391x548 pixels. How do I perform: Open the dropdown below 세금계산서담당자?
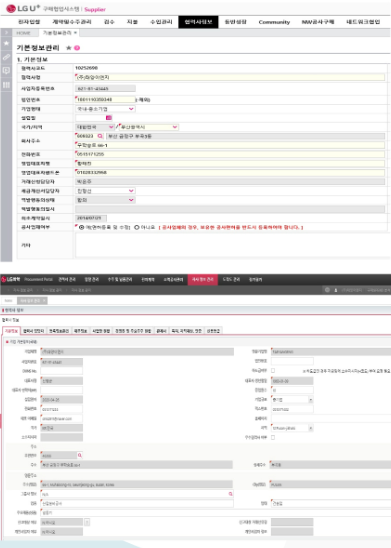pyautogui.click(x=105, y=200)
